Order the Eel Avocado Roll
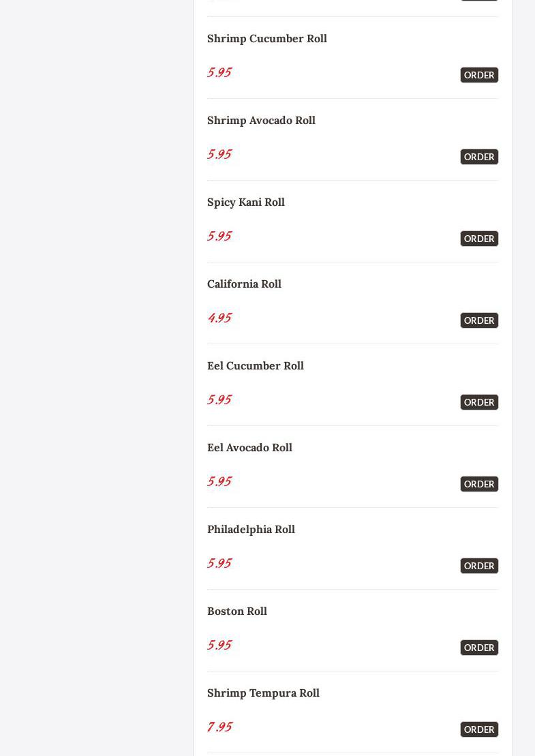 (x=479, y=484)
